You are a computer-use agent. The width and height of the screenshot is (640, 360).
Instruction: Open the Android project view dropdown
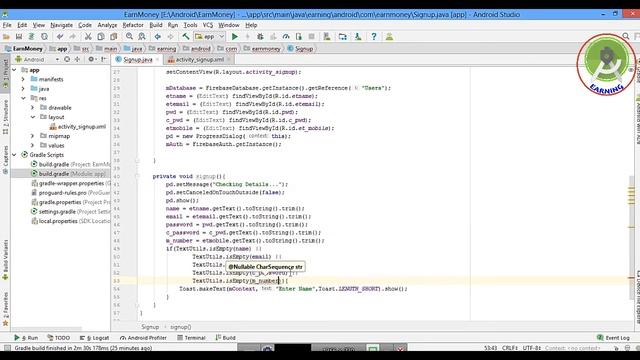(38, 59)
